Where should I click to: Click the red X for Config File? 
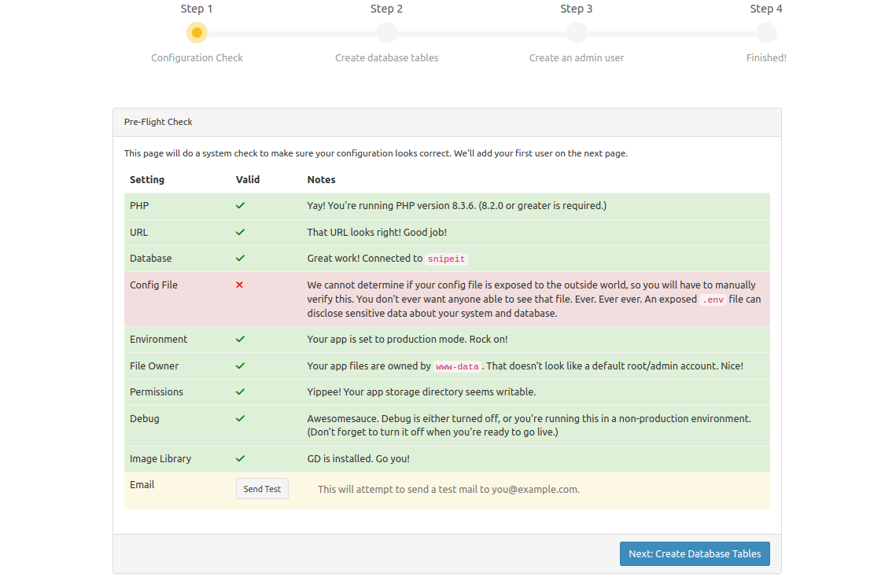(239, 285)
